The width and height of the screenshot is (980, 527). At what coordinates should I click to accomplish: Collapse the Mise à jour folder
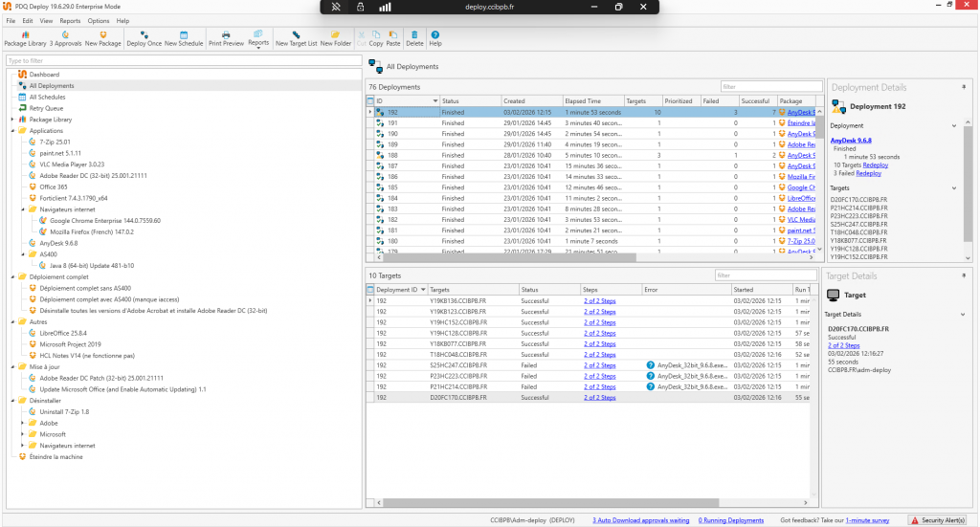point(12,366)
